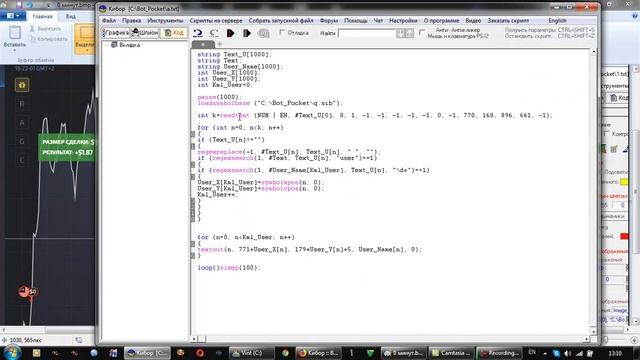Open the Инструменты menu
This screenshot has width=640, height=360.
[165, 20]
